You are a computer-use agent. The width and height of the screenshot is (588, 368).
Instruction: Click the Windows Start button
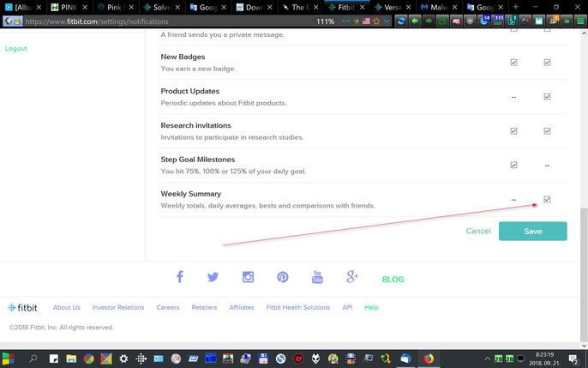[8, 359]
